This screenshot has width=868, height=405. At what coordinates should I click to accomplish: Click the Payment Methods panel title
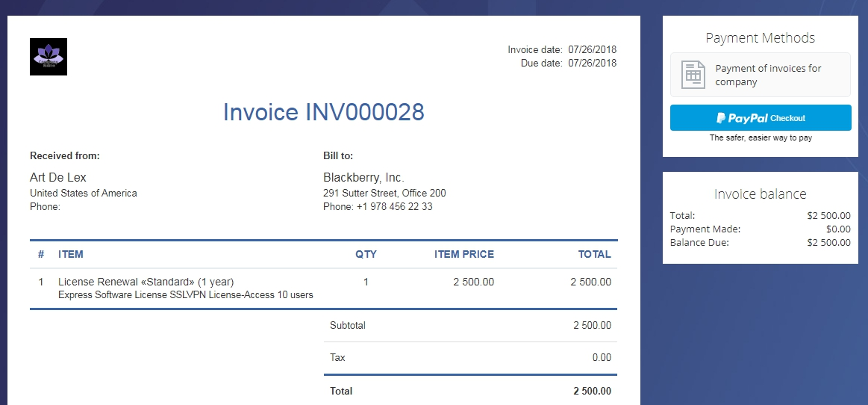[x=760, y=37]
